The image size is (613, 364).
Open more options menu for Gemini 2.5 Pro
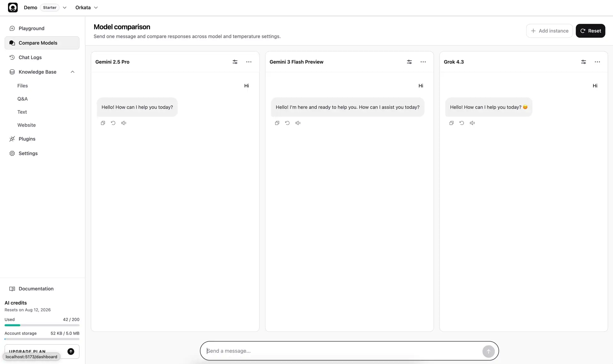tap(249, 62)
